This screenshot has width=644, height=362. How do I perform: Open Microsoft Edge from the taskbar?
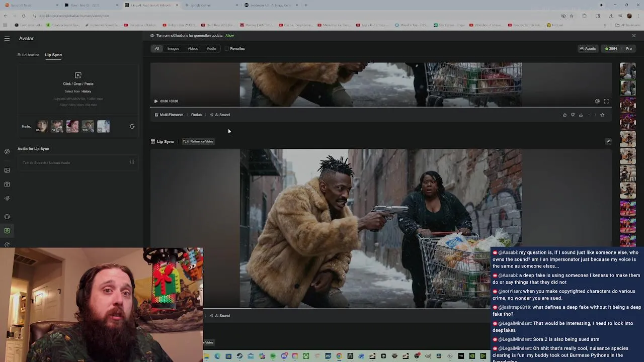click(217, 356)
